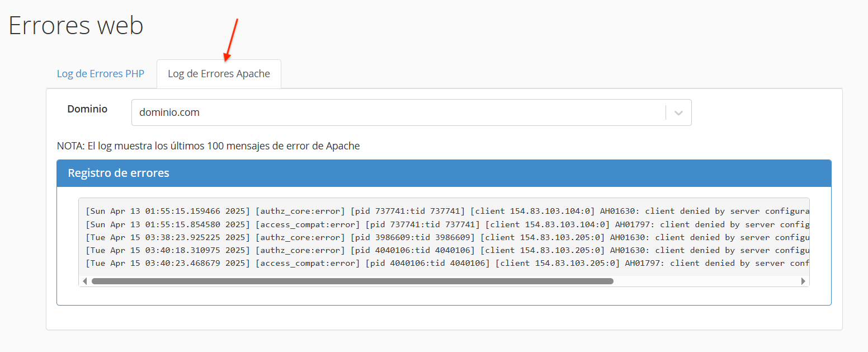Select the Log de Errores Apache tab

tap(219, 74)
